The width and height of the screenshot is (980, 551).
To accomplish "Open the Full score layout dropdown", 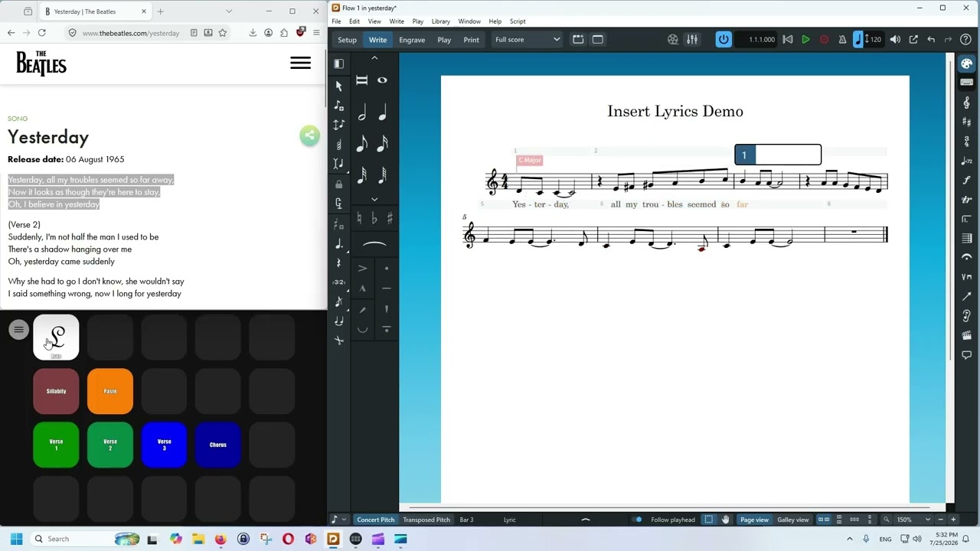I will click(528, 40).
